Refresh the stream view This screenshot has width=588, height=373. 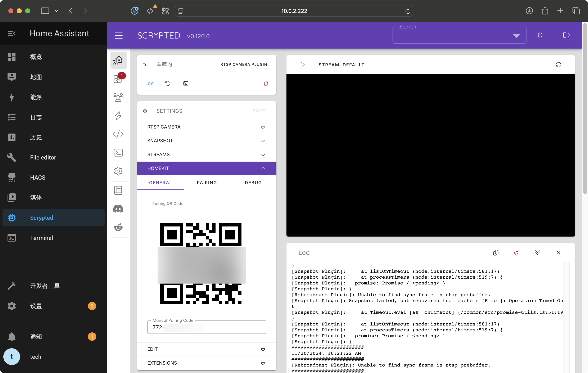coord(558,65)
